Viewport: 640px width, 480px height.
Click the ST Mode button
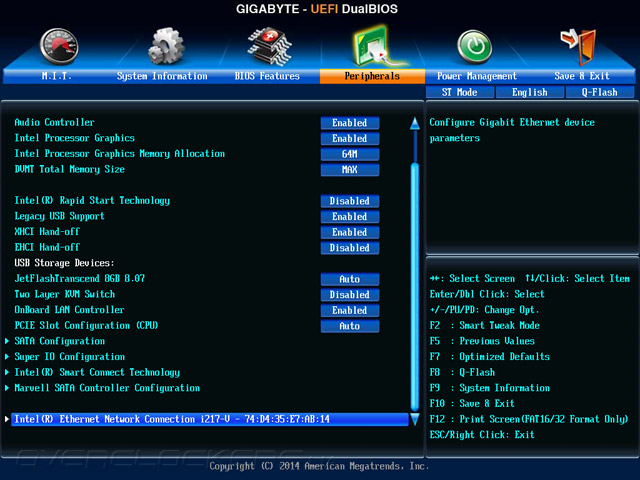[460, 92]
